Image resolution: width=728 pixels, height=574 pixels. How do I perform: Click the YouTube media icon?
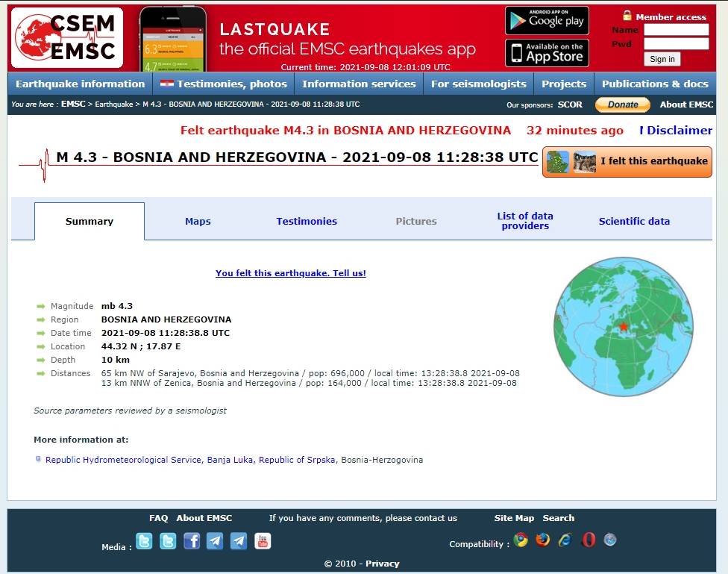(263, 541)
